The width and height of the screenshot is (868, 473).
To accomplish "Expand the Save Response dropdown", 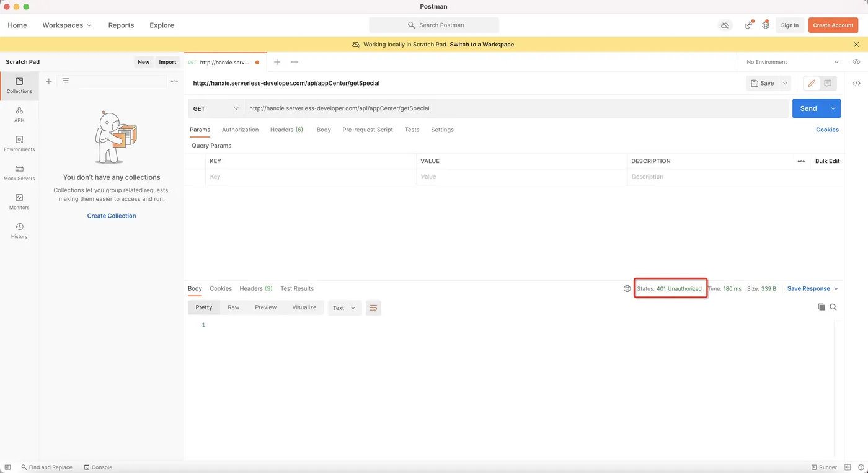I will tap(812, 288).
